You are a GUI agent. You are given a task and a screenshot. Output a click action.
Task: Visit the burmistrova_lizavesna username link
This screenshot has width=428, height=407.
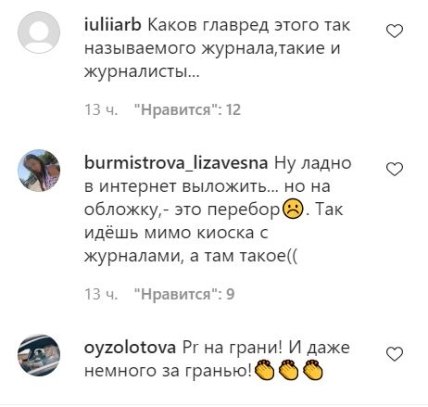176,164
